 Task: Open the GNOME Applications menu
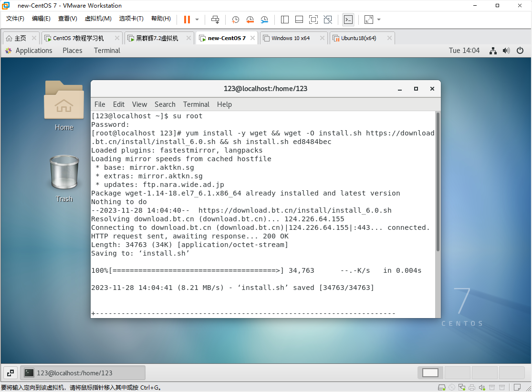pyautogui.click(x=29, y=51)
